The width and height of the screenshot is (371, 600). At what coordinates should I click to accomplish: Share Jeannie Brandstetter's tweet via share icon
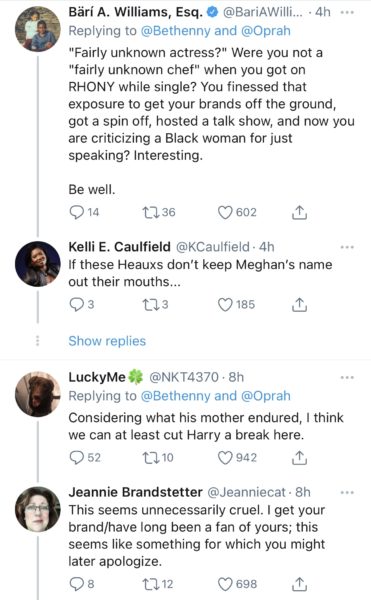tap(299, 584)
